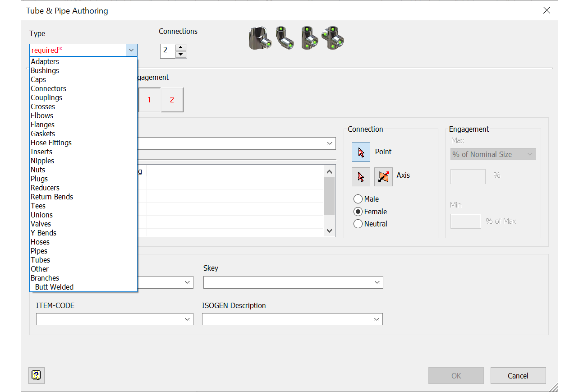This screenshot has height=392, width=579.
Task: Pick Tubes from the Type list
Action: click(x=83, y=260)
